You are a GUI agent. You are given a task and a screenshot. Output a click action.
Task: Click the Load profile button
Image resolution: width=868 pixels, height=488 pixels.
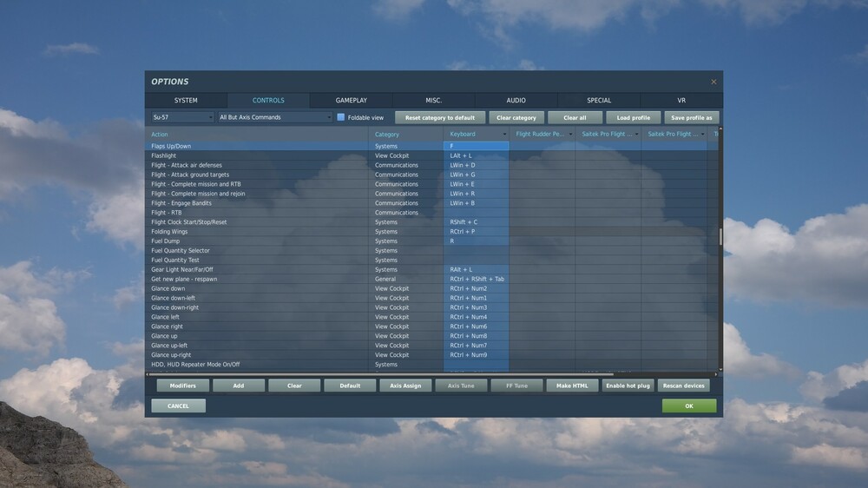tap(634, 117)
